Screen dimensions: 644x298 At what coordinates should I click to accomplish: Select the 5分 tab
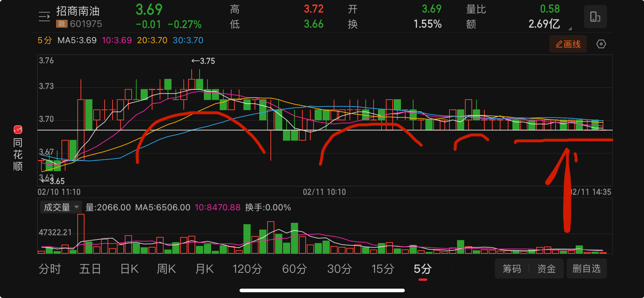[423, 269]
